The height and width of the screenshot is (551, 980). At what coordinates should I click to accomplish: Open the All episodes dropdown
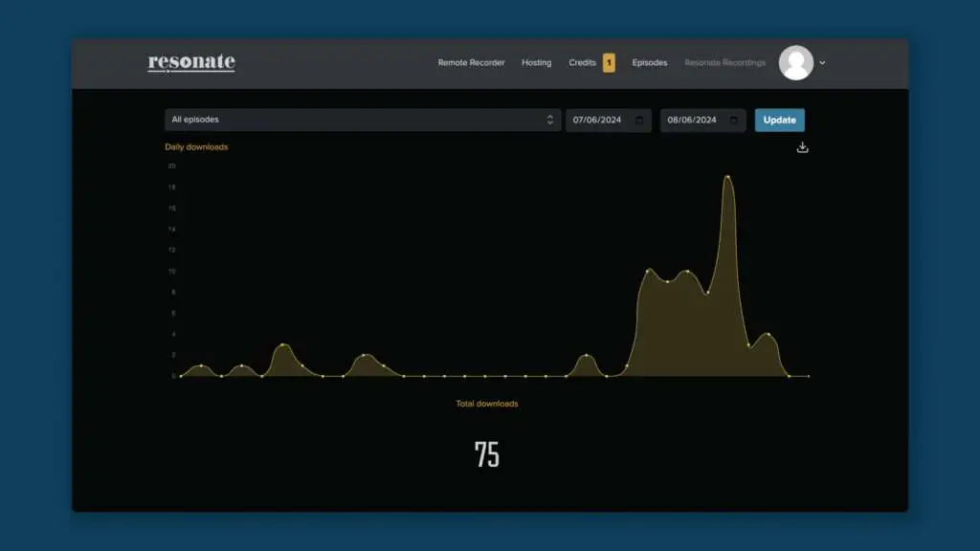pos(362,120)
